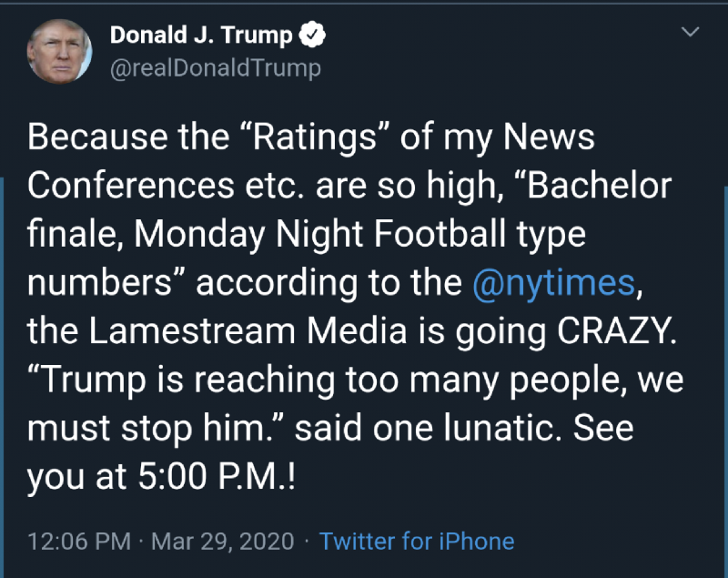Open the Donald J. Trump display name
728x578 pixels.
201,35
